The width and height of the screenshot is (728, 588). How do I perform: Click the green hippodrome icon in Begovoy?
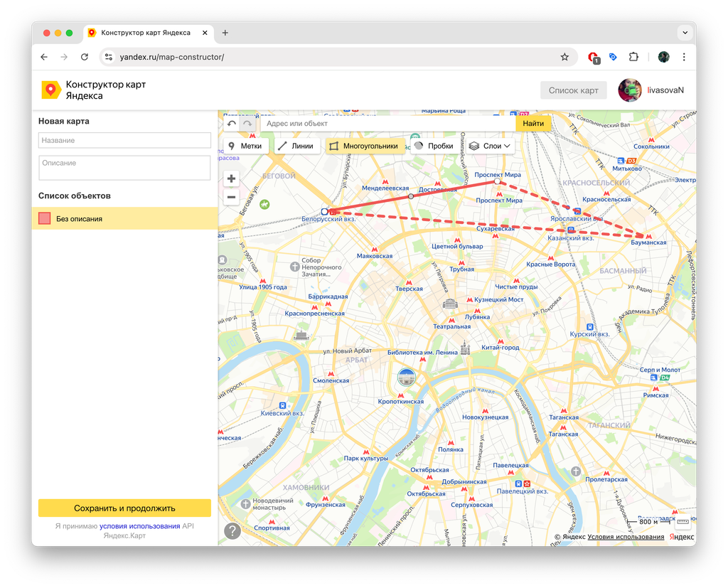coord(264,204)
